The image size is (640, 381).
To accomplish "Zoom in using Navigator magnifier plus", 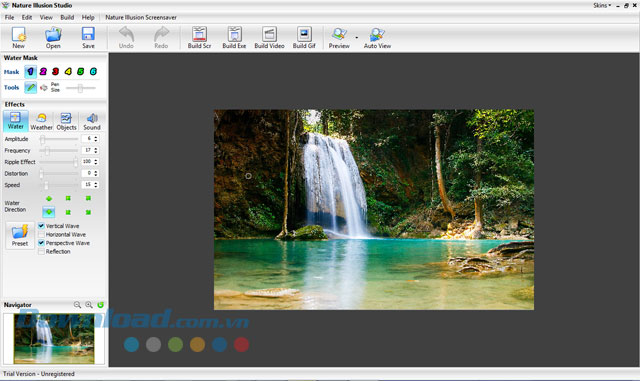I will 89,305.
